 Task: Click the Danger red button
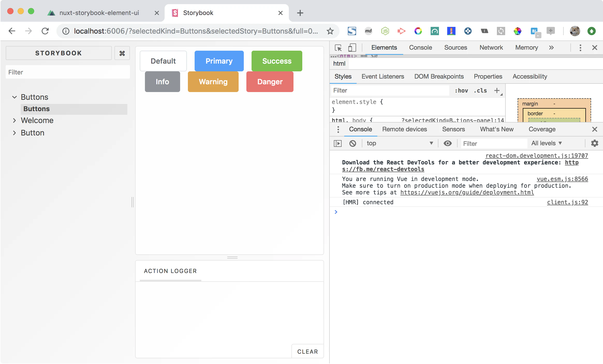pyautogui.click(x=270, y=82)
